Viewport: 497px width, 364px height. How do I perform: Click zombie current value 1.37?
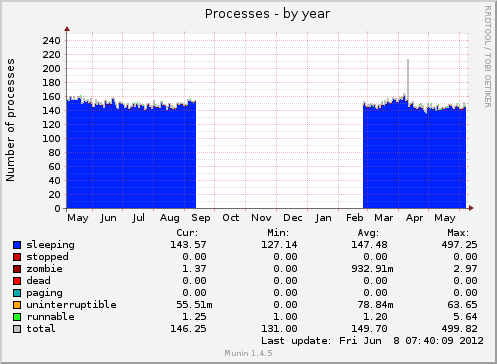[194, 269]
